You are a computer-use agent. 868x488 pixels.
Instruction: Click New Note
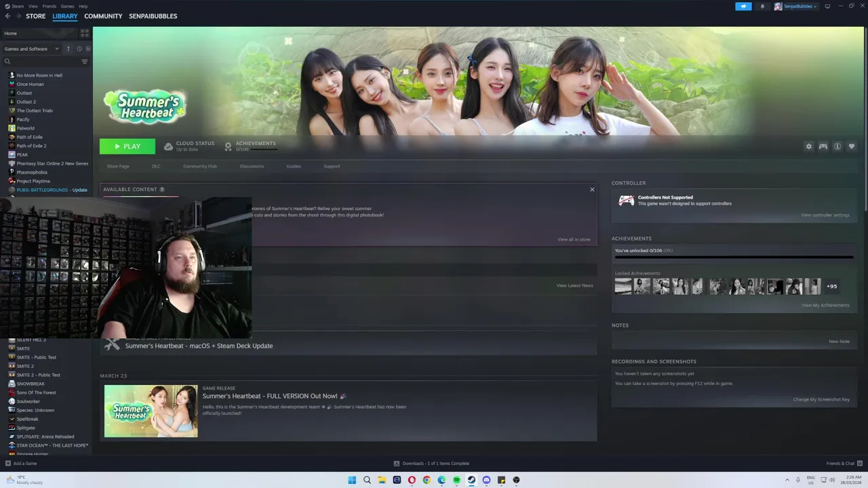point(839,341)
